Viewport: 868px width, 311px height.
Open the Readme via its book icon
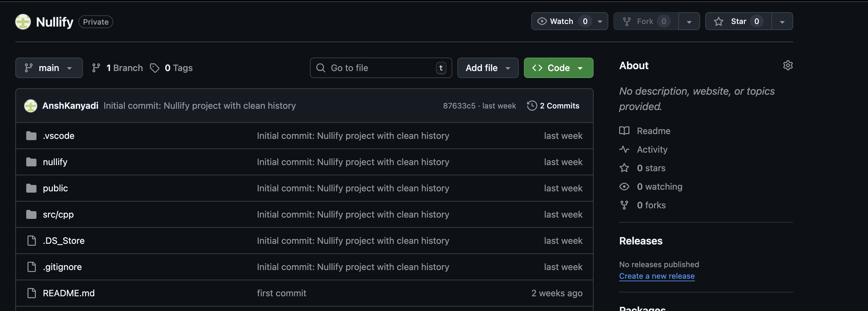(x=624, y=131)
